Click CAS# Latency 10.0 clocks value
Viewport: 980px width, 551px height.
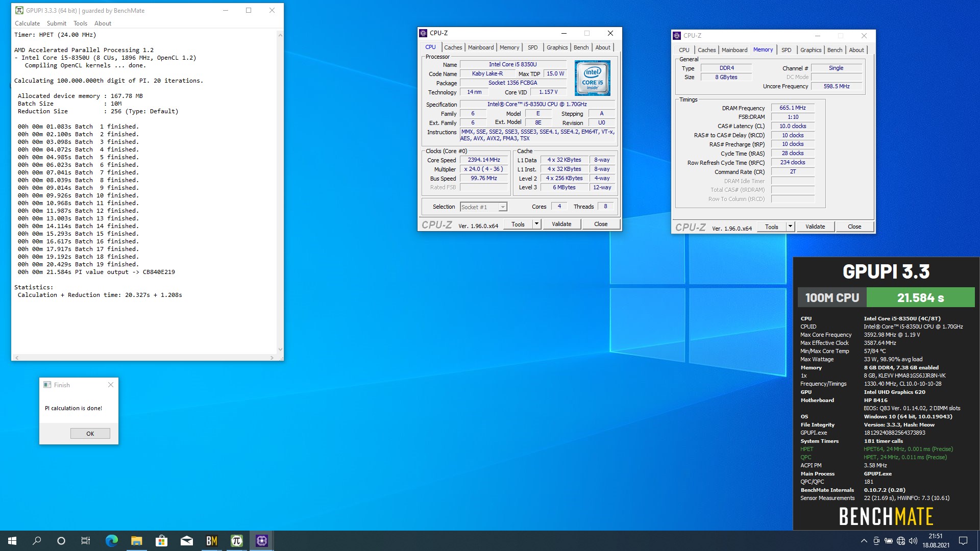(x=792, y=127)
